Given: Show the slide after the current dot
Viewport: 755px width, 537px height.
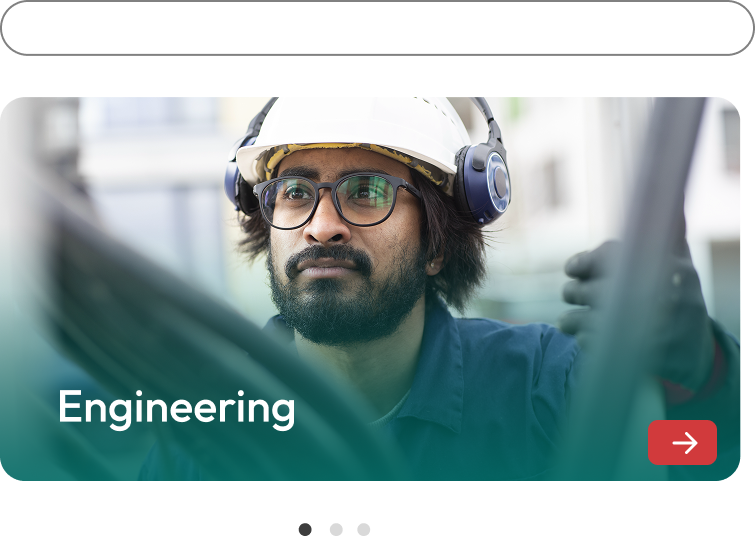Looking at the screenshot, I should pos(336,529).
